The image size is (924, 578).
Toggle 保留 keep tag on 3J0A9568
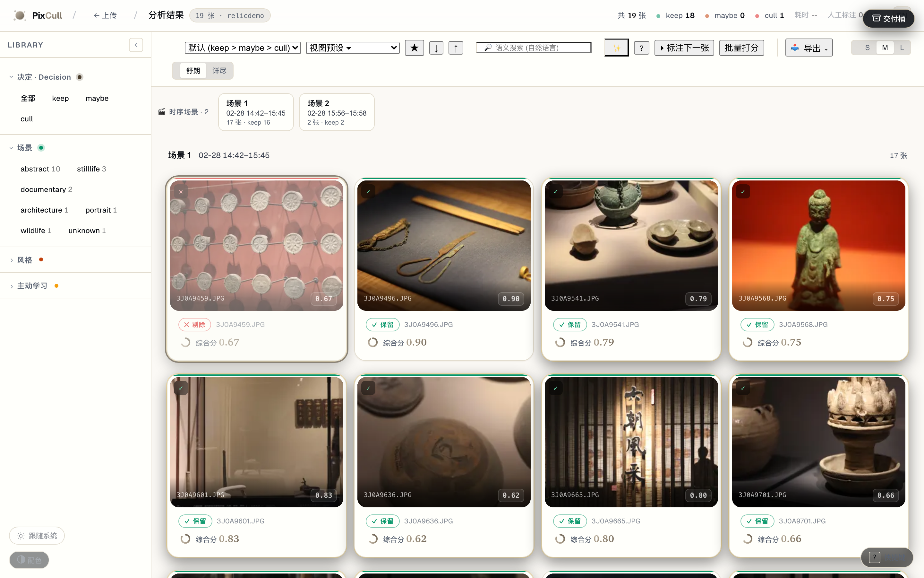coord(757,325)
